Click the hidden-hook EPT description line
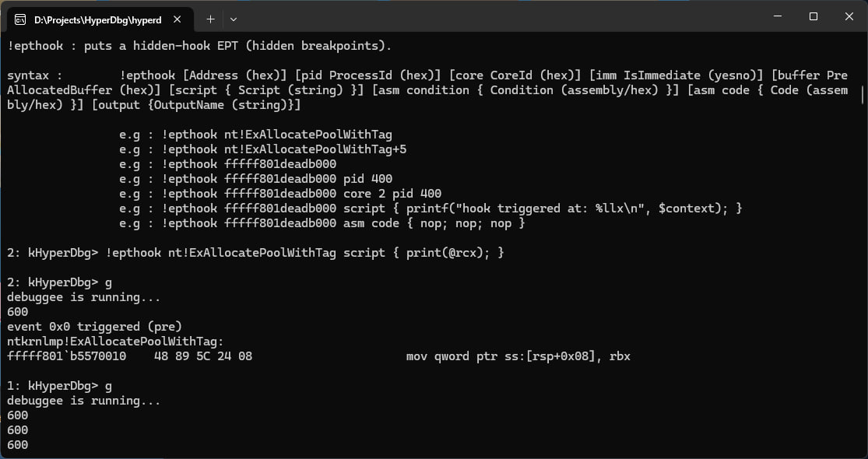 199,46
